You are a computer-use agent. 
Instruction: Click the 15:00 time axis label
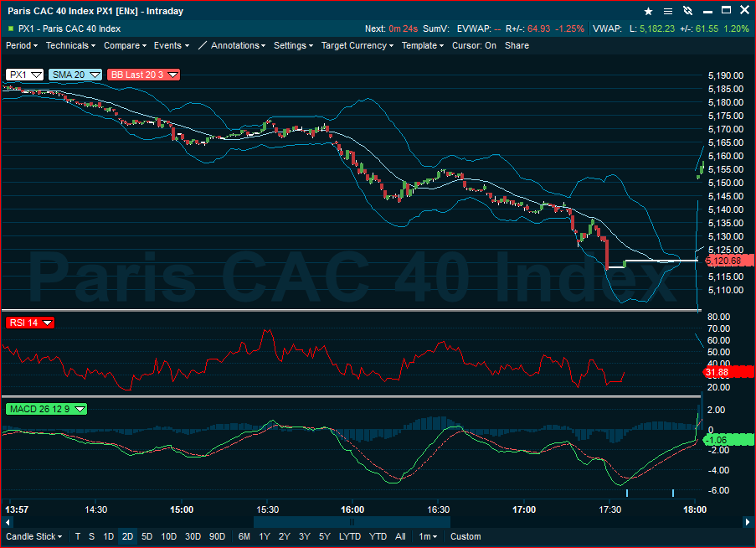pyautogui.click(x=182, y=509)
